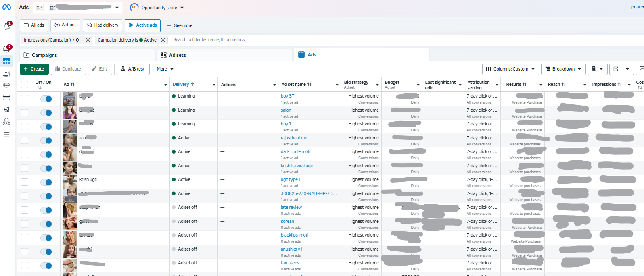The width and height of the screenshot is (644, 276).
Task: Open the notifications bell
Action: tap(6, 27)
